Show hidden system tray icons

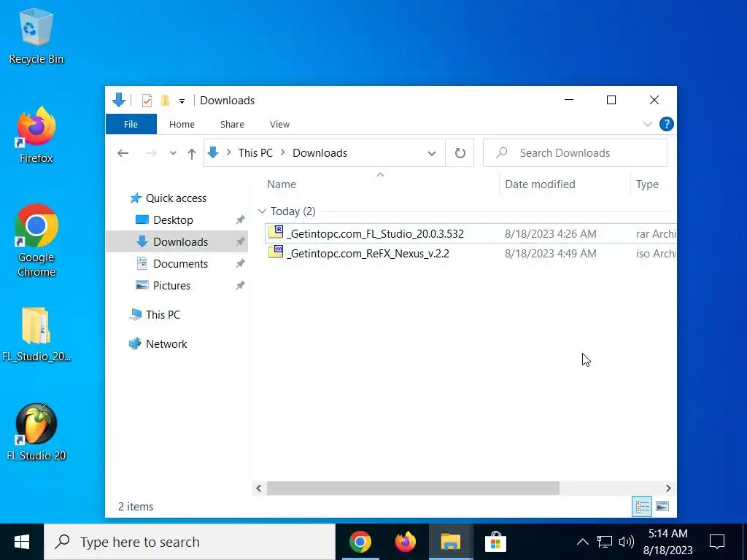pos(583,542)
